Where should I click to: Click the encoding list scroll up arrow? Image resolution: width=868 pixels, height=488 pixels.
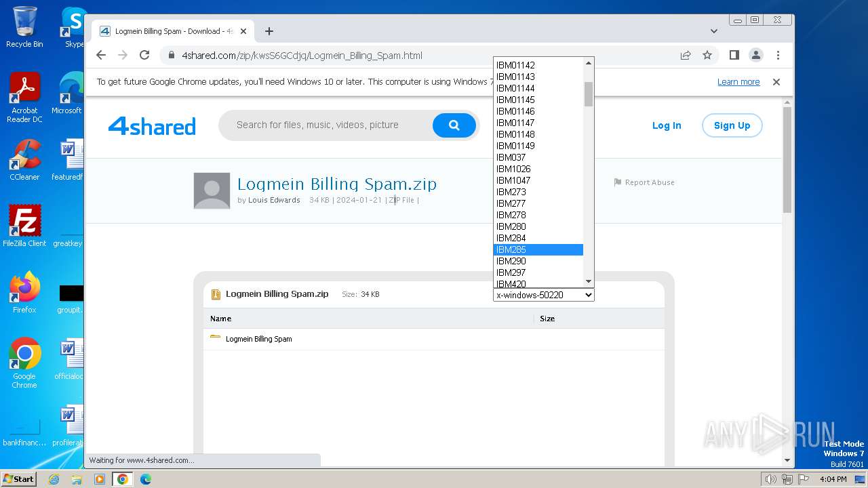pos(589,63)
